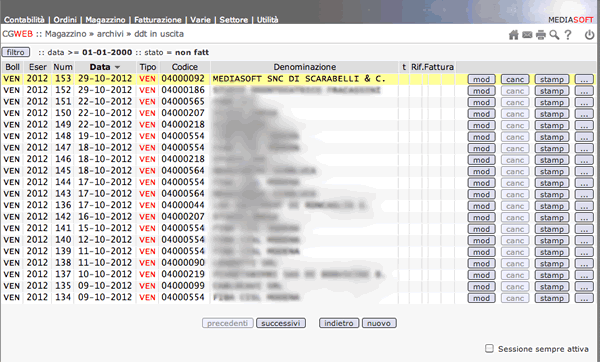Go to the home page icon
Screen dimensions: 600x362
pos(514,35)
